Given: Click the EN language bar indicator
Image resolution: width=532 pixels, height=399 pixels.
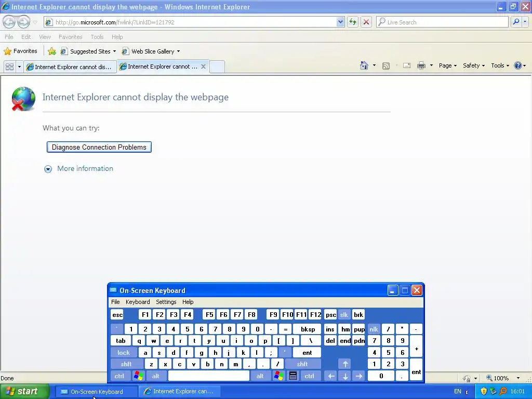Looking at the screenshot, I should tap(457, 392).
